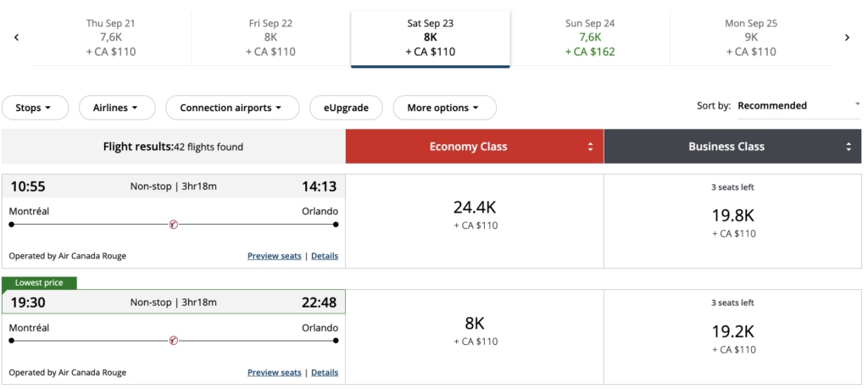Expand the More options dropdown

coord(444,108)
